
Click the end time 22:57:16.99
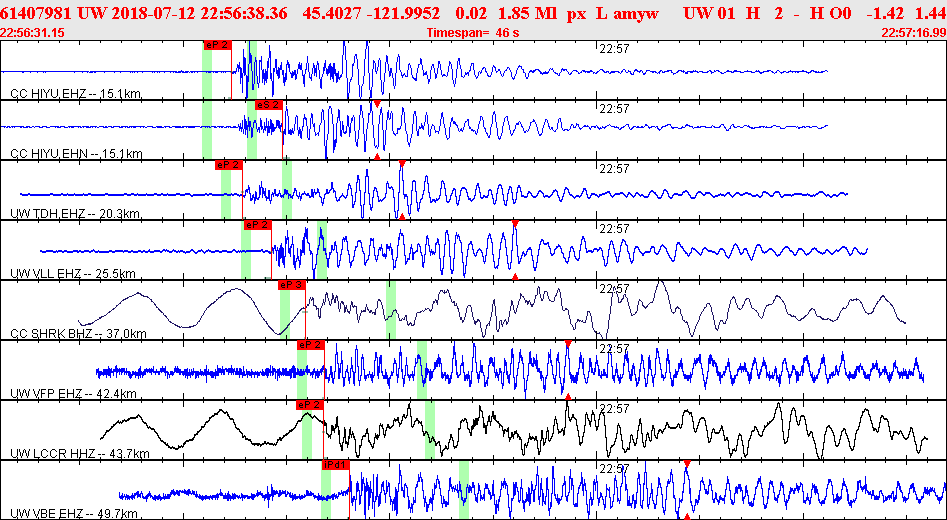coord(913,33)
